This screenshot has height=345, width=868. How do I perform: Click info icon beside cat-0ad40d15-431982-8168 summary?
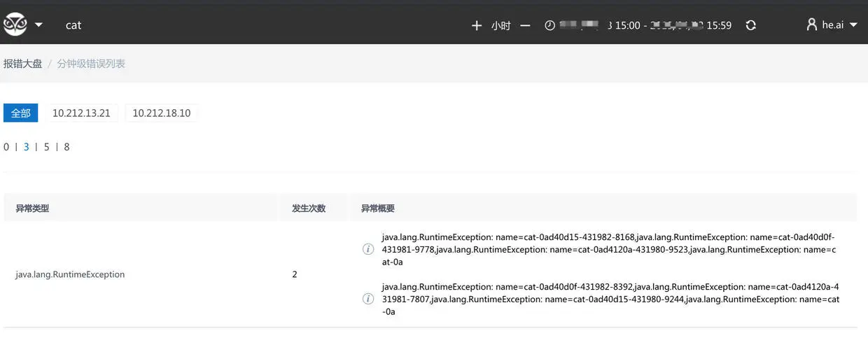(x=367, y=249)
